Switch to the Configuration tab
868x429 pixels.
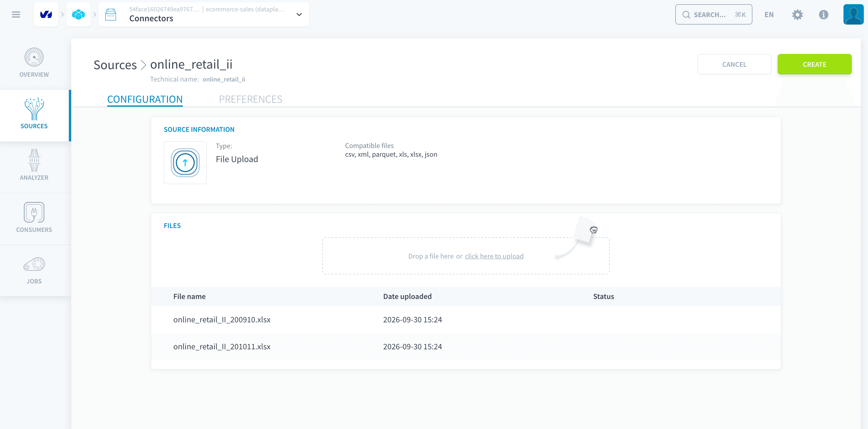[145, 99]
